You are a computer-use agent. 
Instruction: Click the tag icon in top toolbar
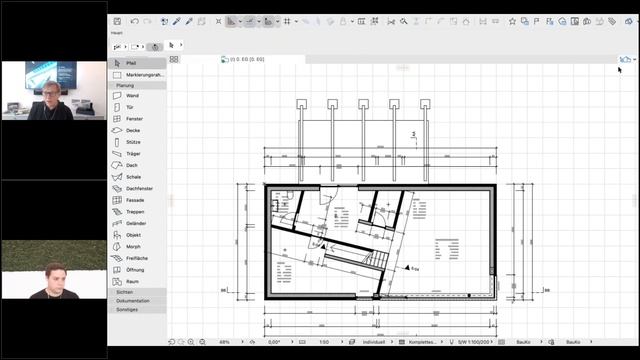612,21
